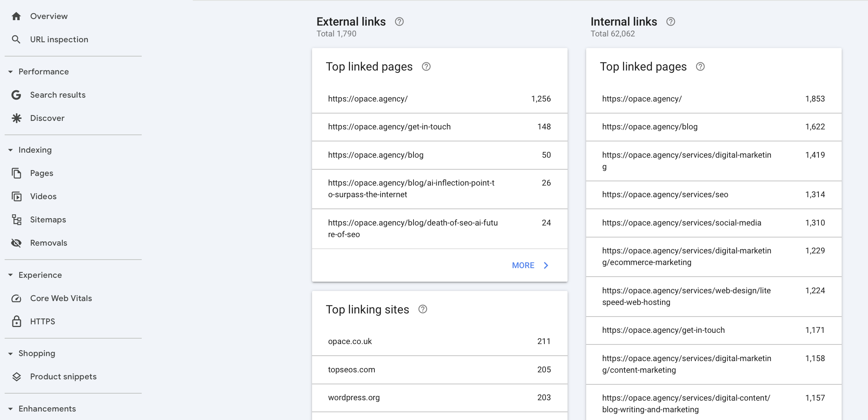
Task: Select the Product snippets icon
Action: (x=16, y=376)
